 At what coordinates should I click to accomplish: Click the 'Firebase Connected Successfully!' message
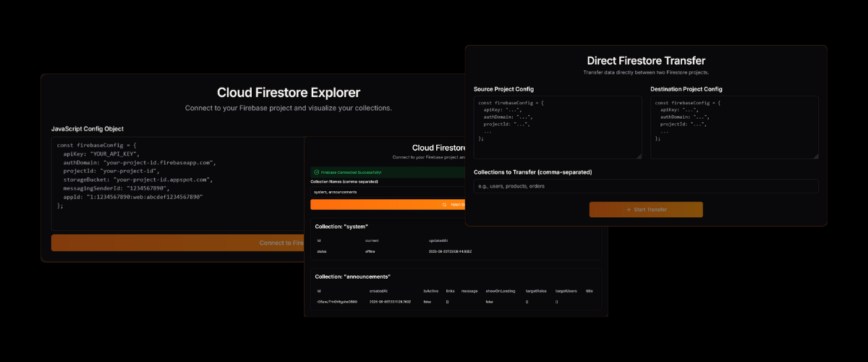[x=351, y=172]
